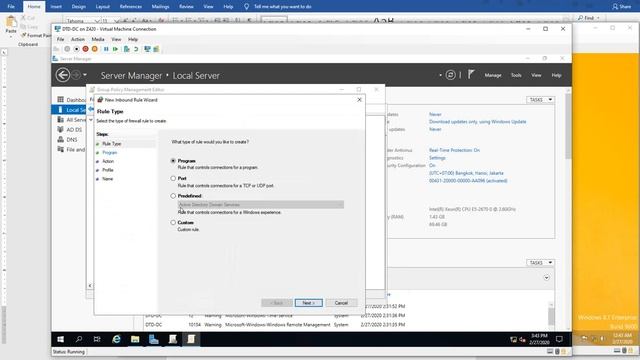Open File menu of Virtual Machine Connection
This screenshot has width=640, height=360.
pyautogui.click(x=60, y=39)
